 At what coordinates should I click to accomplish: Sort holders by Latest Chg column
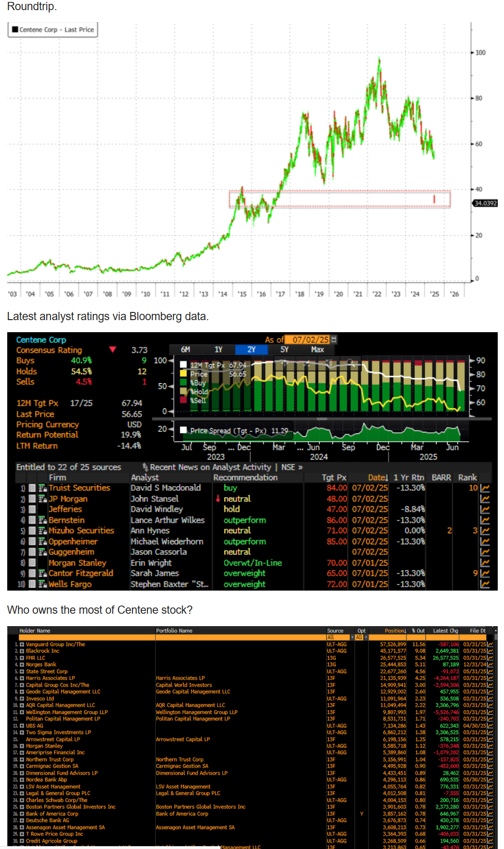[446, 631]
